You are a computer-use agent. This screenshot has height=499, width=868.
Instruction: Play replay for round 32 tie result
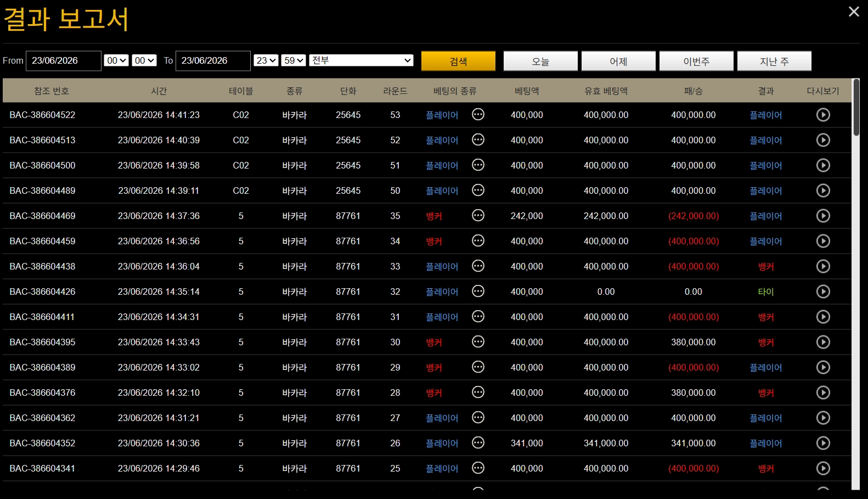point(823,291)
